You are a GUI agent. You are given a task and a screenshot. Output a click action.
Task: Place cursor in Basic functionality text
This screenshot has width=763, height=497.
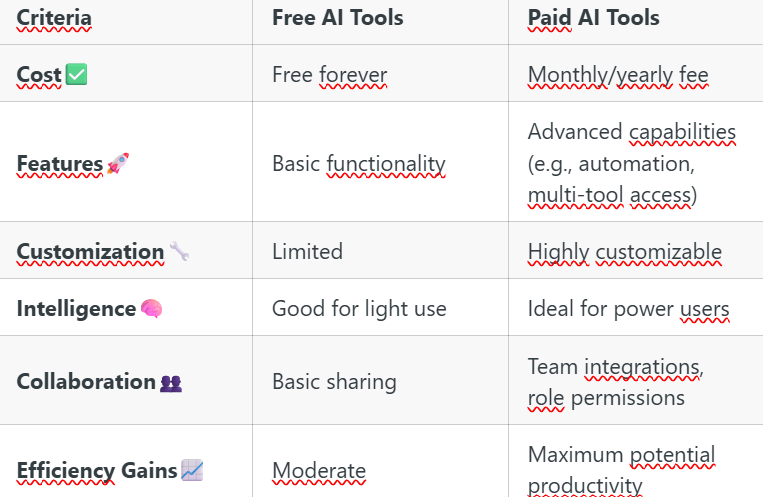point(359,164)
